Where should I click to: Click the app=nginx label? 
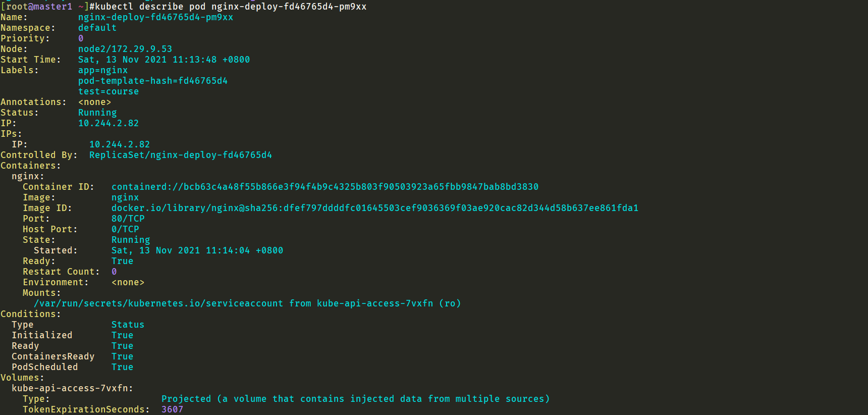click(x=103, y=70)
